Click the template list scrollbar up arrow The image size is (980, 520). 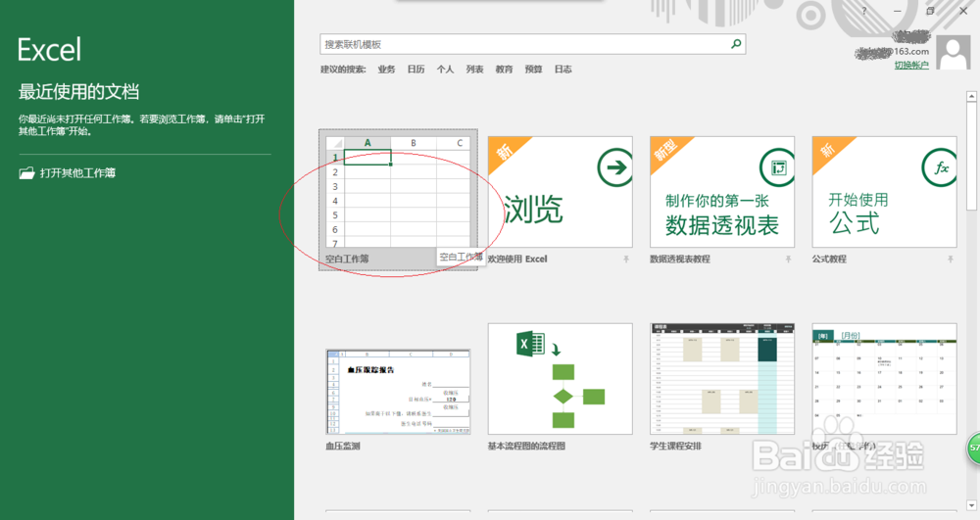[x=971, y=97]
